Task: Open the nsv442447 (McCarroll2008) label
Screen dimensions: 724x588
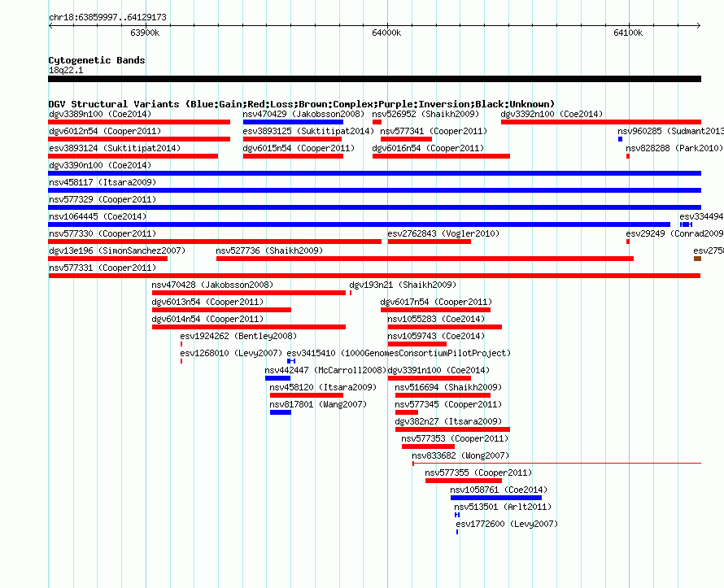Action: pos(325,370)
